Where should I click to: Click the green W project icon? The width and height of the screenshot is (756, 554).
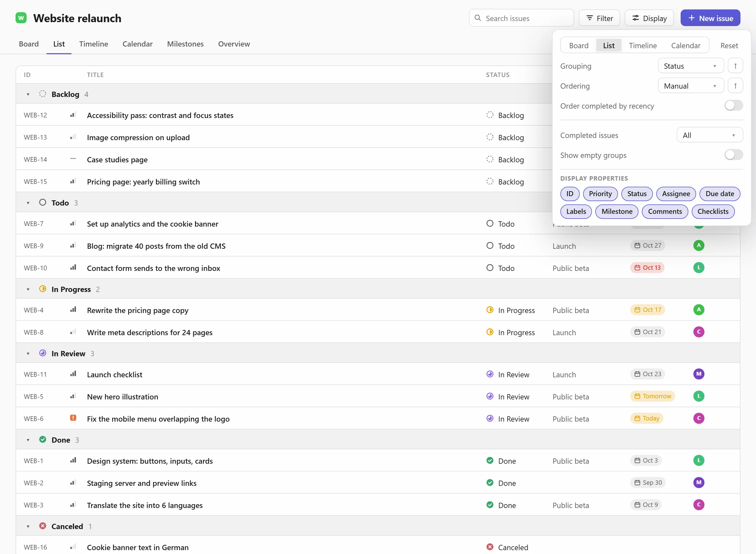click(x=21, y=18)
